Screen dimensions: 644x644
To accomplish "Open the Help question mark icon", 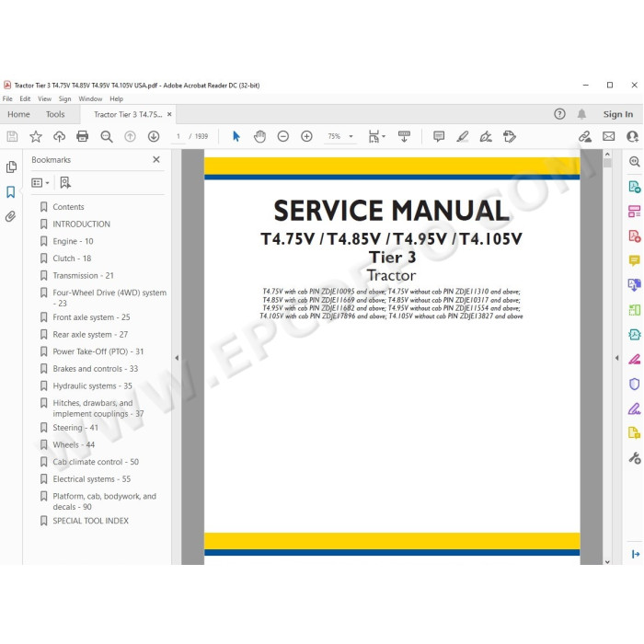I will pyautogui.click(x=559, y=114).
